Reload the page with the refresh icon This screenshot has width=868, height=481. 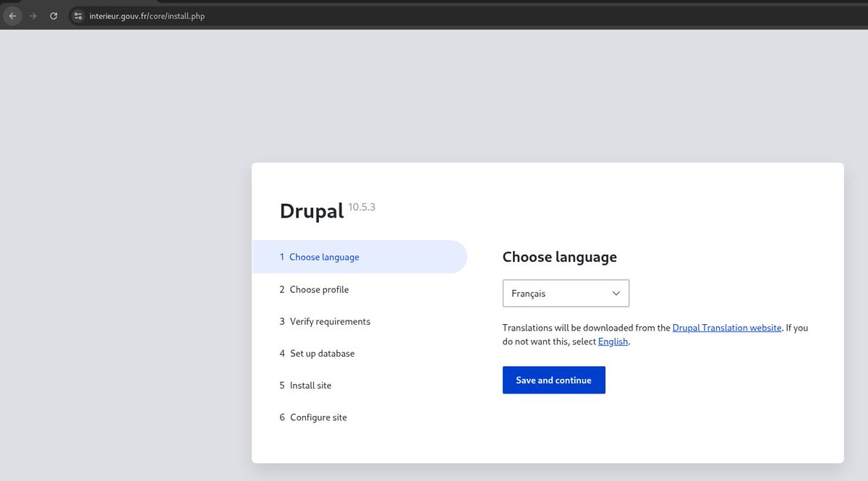click(x=54, y=16)
